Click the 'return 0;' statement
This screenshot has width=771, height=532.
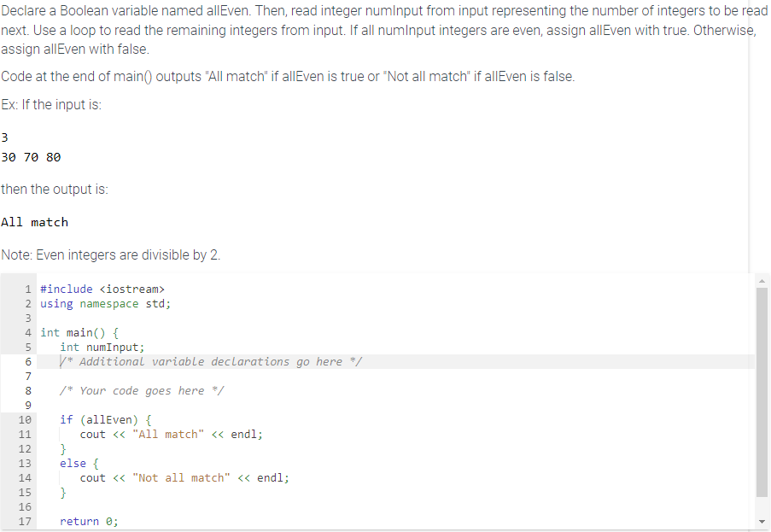point(89,521)
